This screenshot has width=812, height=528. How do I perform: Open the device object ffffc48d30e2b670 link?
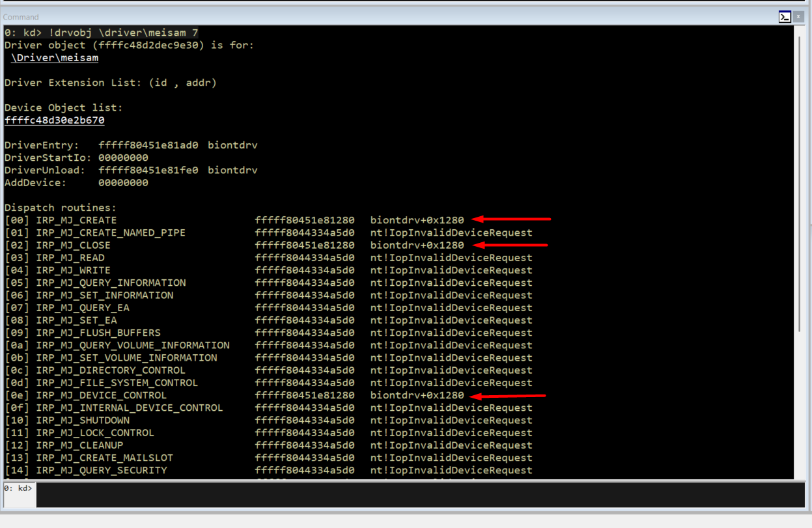coord(55,120)
